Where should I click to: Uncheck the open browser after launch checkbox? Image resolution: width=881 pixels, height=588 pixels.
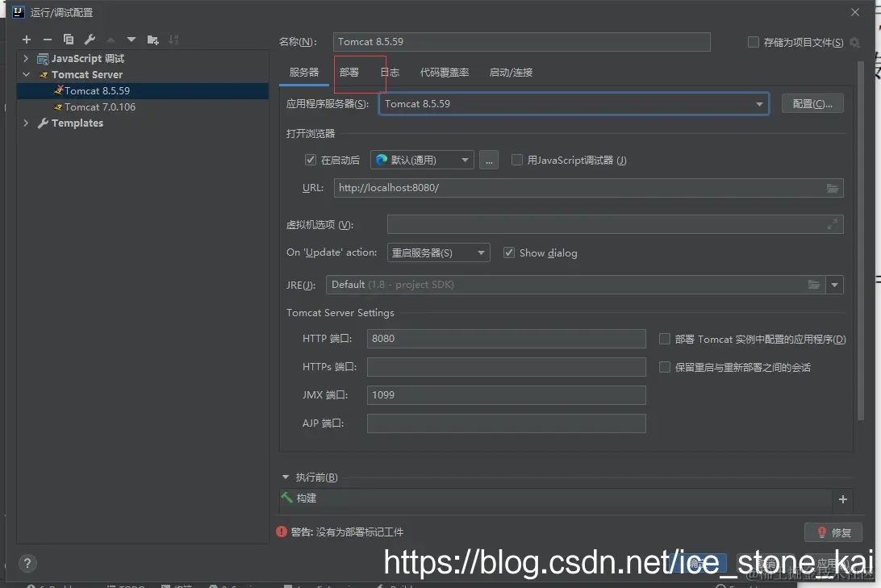click(x=310, y=160)
